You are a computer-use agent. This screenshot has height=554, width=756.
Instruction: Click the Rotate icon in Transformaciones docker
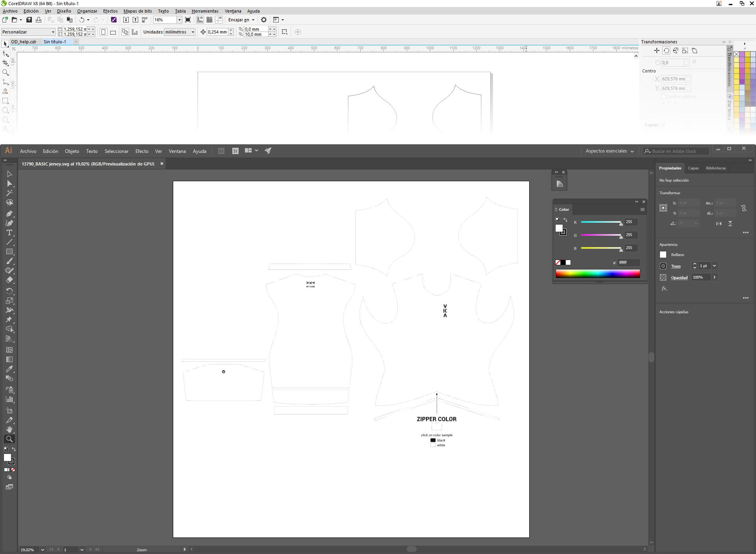click(666, 50)
